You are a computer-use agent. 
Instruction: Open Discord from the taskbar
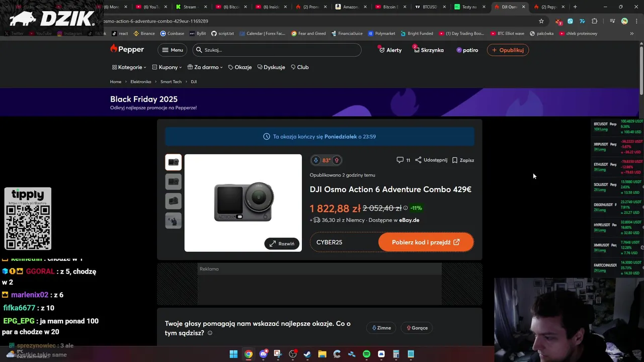tap(263, 354)
